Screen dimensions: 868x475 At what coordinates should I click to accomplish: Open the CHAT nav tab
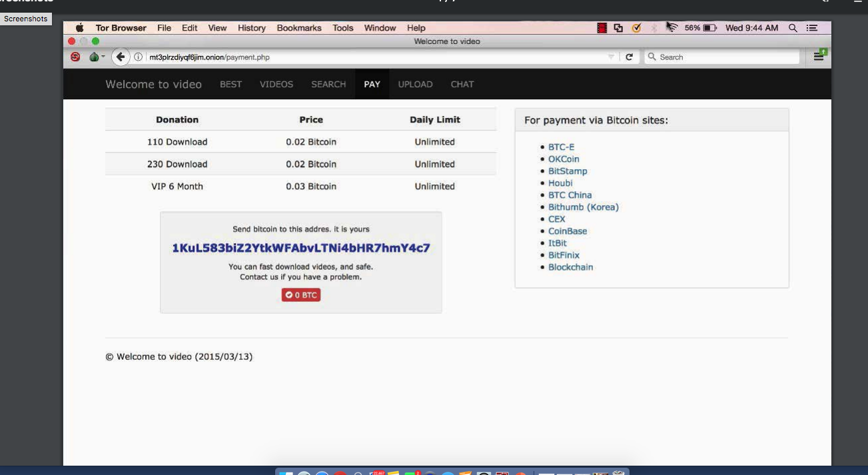click(462, 84)
